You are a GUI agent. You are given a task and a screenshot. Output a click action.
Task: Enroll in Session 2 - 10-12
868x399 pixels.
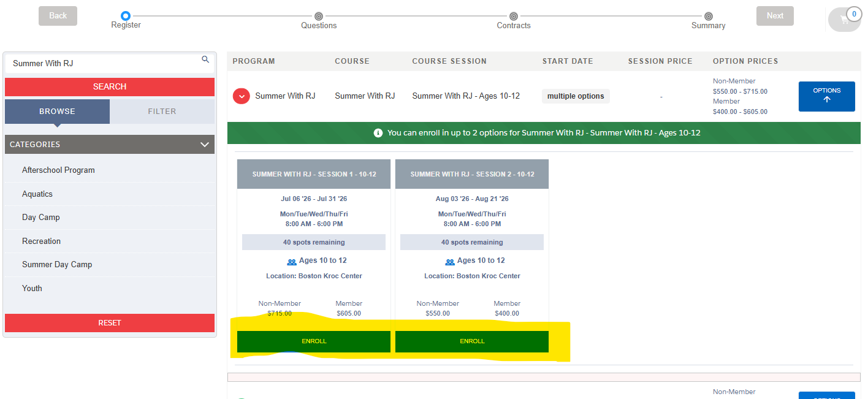click(472, 341)
